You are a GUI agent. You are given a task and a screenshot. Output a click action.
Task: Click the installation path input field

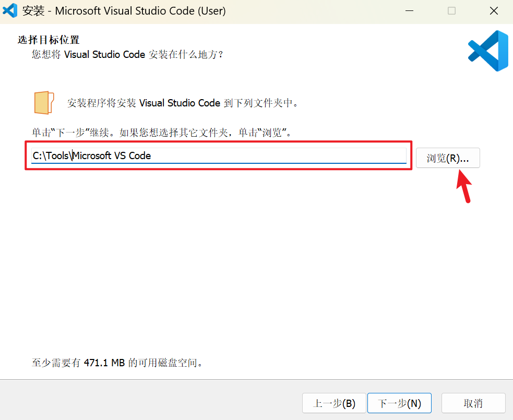(219, 155)
